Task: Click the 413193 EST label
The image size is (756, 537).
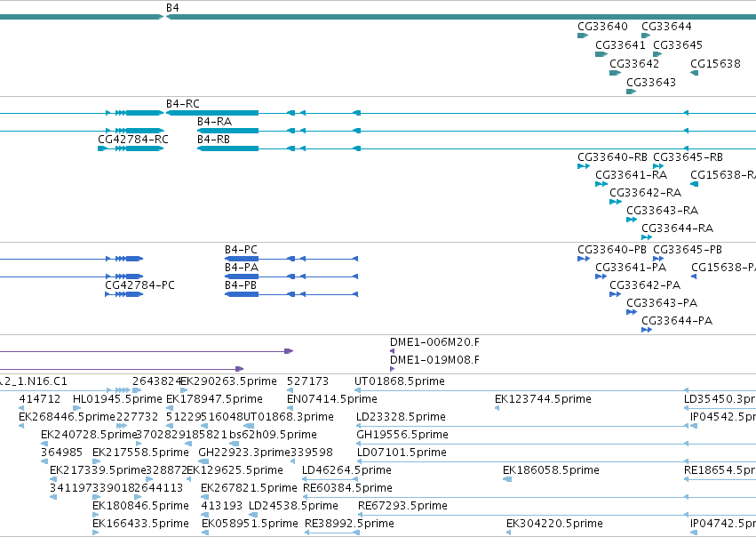Action: point(221,506)
